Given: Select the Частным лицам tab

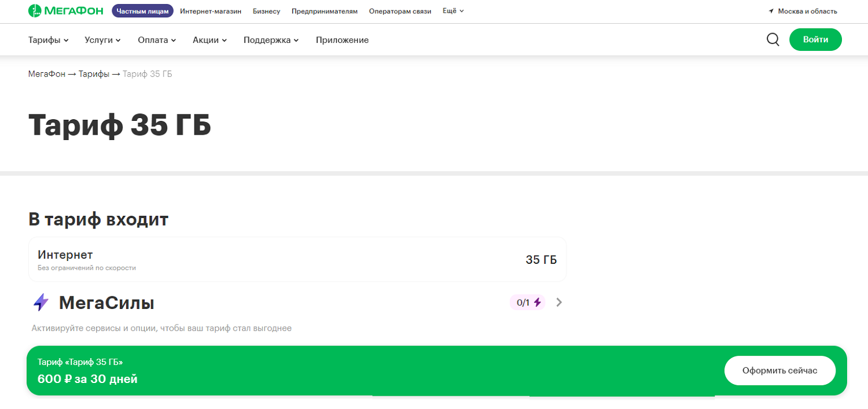Looking at the screenshot, I should pyautogui.click(x=142, y=11).
